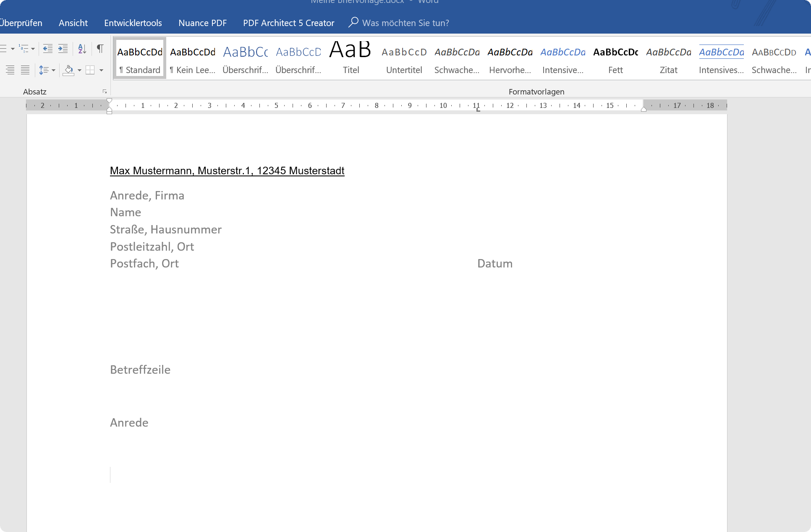The width and height of the screenshot is (811, 532).
Task: Open the Absatz dialog launcher
Action: [x=105, y=92]
